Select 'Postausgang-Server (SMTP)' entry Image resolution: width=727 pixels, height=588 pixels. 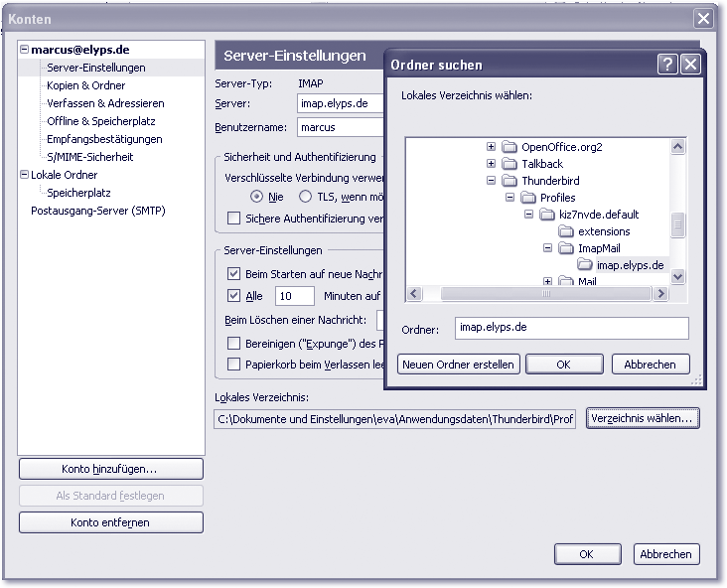(x=97, y=211)
